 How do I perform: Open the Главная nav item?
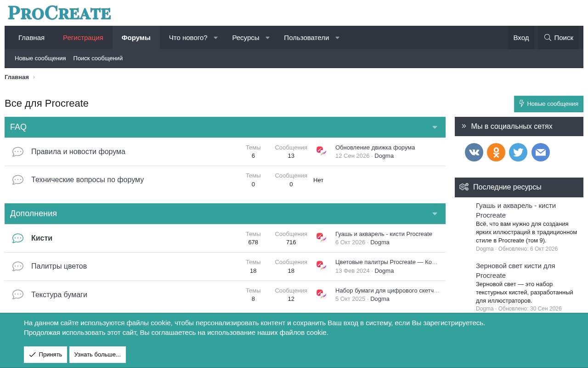[31, 38]
